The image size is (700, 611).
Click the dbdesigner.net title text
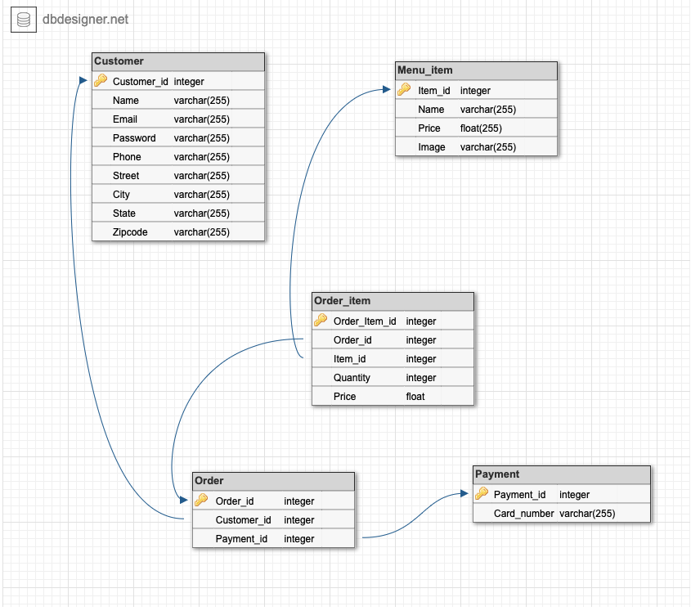click(x=85, y=19)
